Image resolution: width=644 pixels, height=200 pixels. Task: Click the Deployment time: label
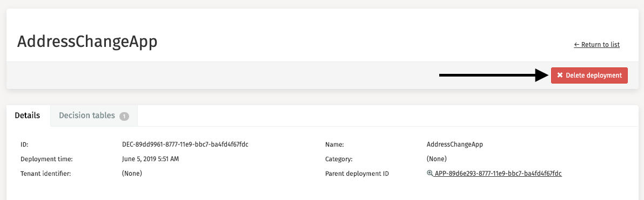pos(46,159)
